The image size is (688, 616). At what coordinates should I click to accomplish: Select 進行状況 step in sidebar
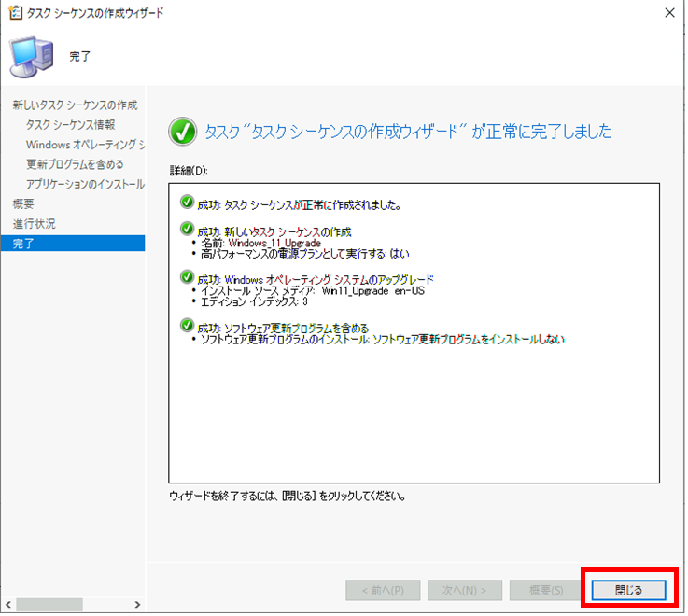[x=34, y=224]
